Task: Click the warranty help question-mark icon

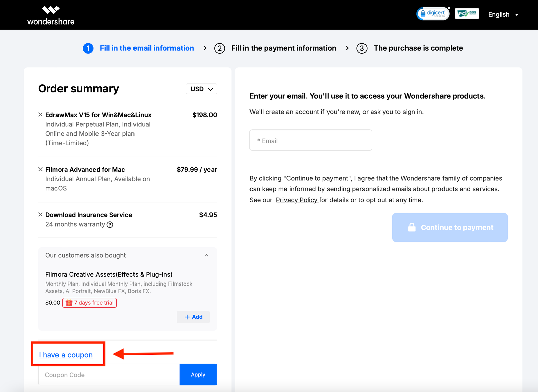Action: click(x=110, y=225)
